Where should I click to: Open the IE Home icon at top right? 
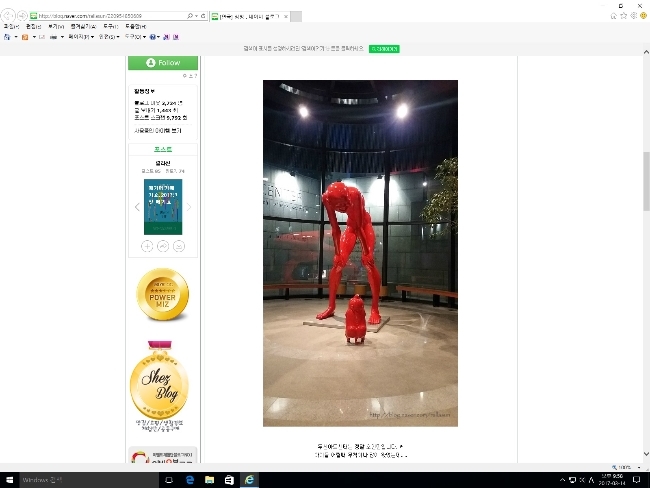coord(614,16)
